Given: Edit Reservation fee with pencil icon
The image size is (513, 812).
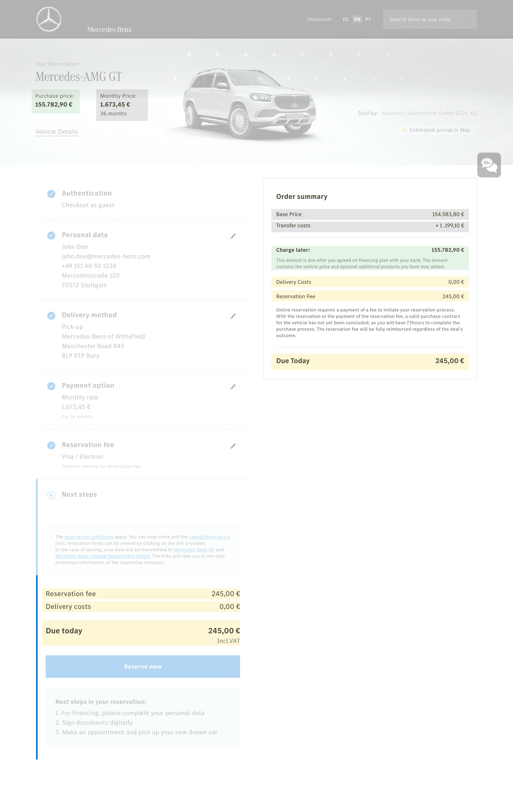Looking at the screenshot, I should (x=233, y=446).
